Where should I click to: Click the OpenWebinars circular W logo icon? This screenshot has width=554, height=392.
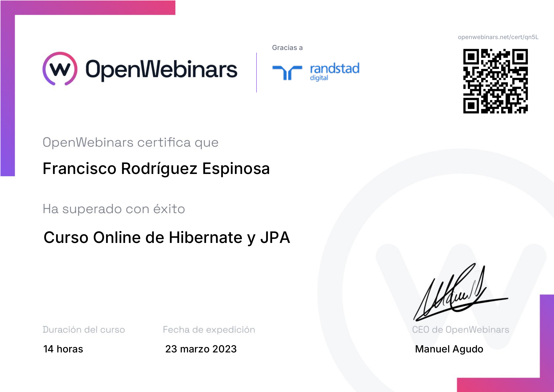pos(60,69)
